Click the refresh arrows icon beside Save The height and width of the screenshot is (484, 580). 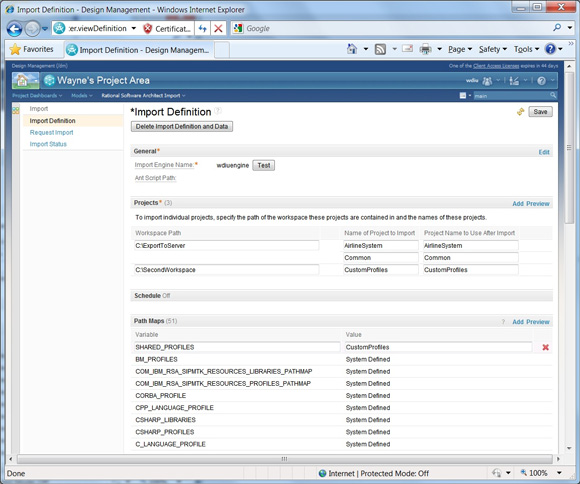521,112
